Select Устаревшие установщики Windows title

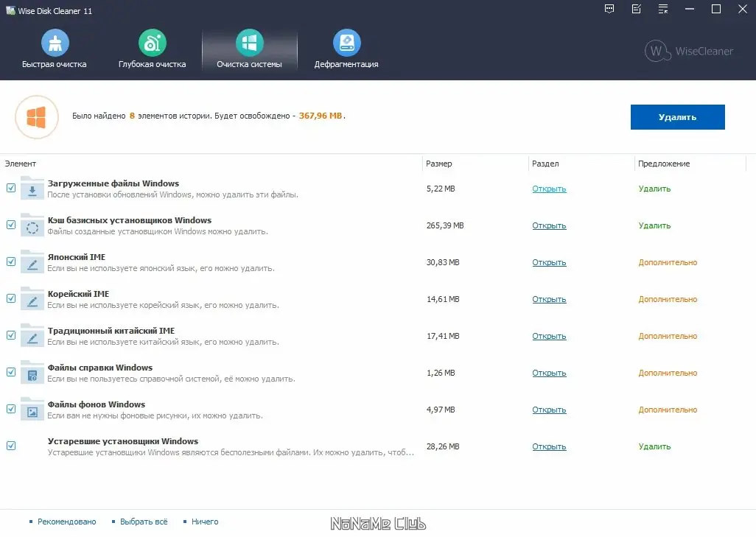tap(123, 441)
